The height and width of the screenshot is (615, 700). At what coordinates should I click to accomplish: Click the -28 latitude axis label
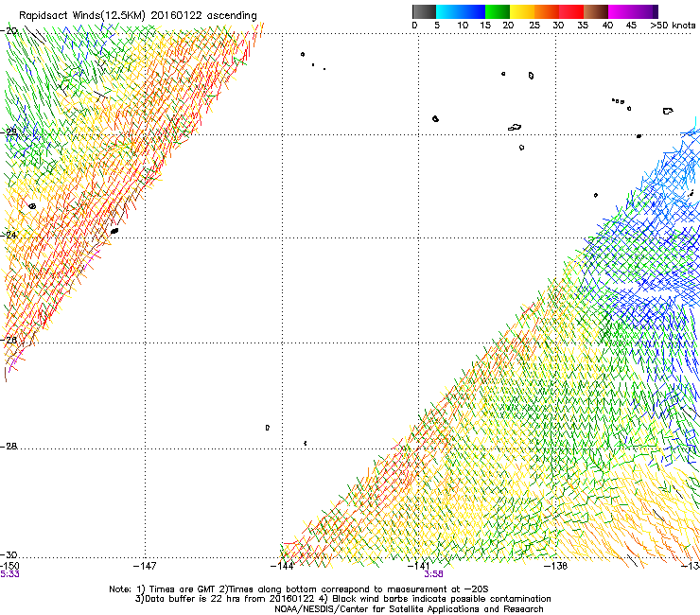click(x=9, y=447)
